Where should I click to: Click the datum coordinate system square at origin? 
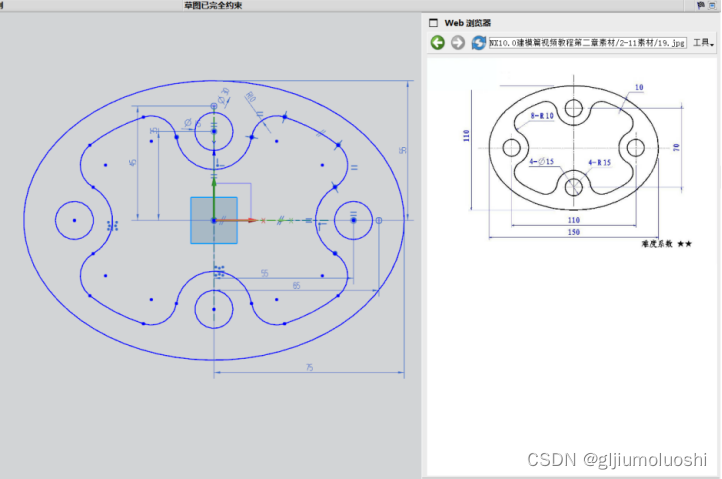(214, 220)
